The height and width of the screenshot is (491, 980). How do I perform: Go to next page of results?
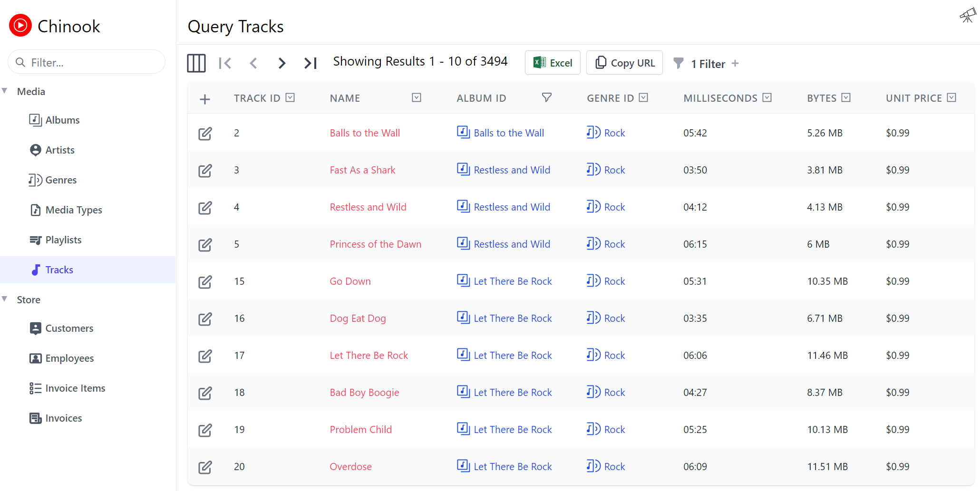[282, 63]
